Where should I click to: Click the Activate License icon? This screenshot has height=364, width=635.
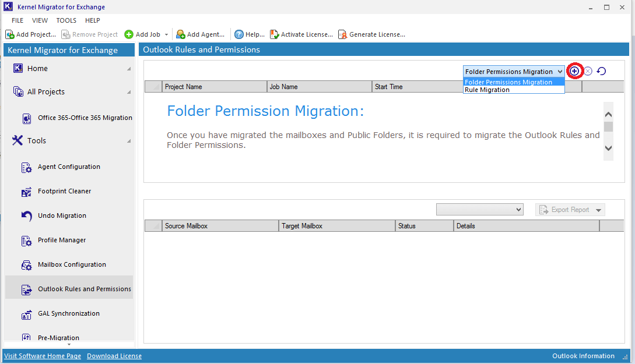tap(275, 34)
